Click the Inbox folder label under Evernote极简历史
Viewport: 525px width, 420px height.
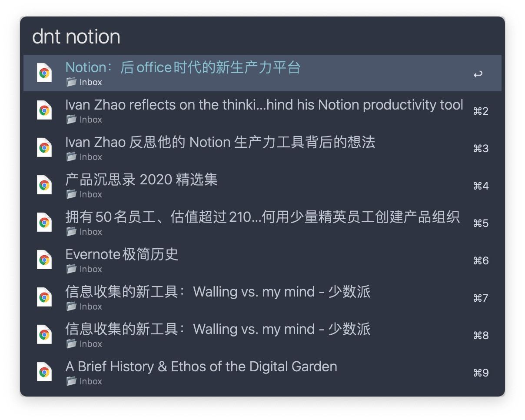pos(84,269)
